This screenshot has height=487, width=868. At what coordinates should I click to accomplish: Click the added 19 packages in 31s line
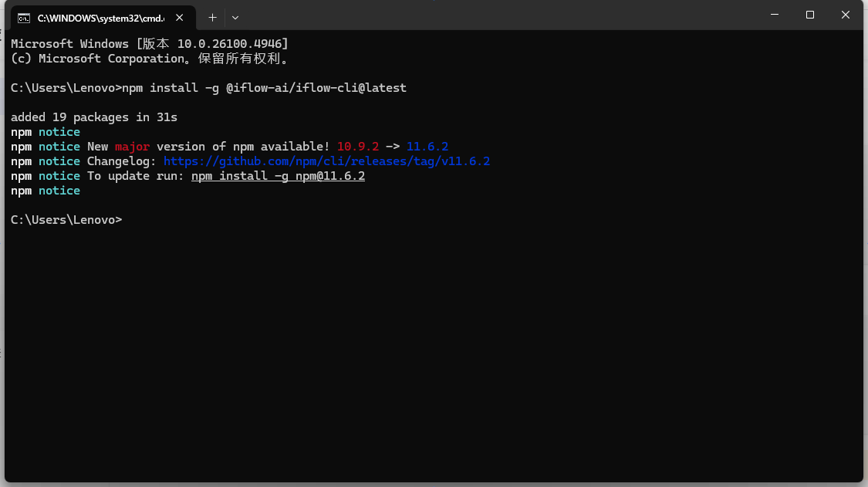tap(94, 117)
